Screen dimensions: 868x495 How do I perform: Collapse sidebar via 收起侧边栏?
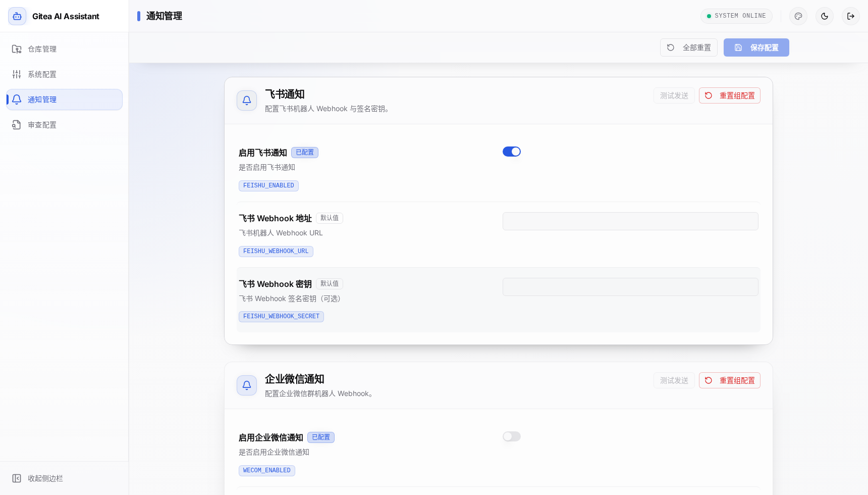64,478
